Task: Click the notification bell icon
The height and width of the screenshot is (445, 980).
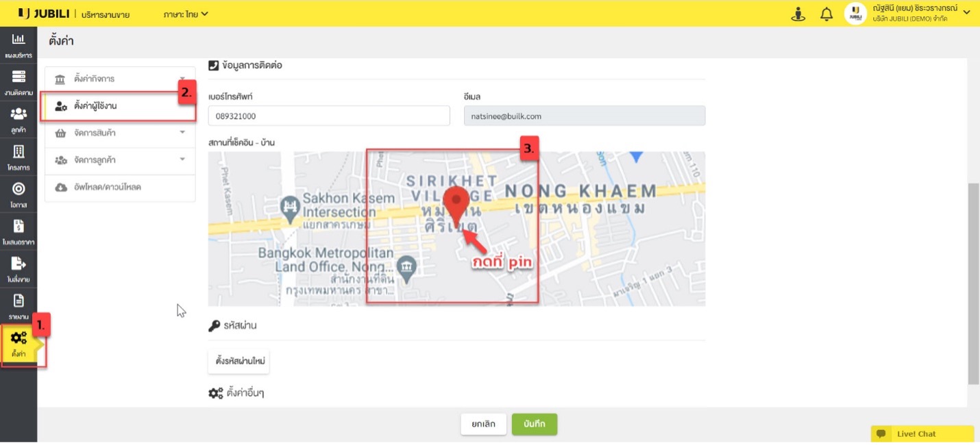Action: (x=826, y=14)
